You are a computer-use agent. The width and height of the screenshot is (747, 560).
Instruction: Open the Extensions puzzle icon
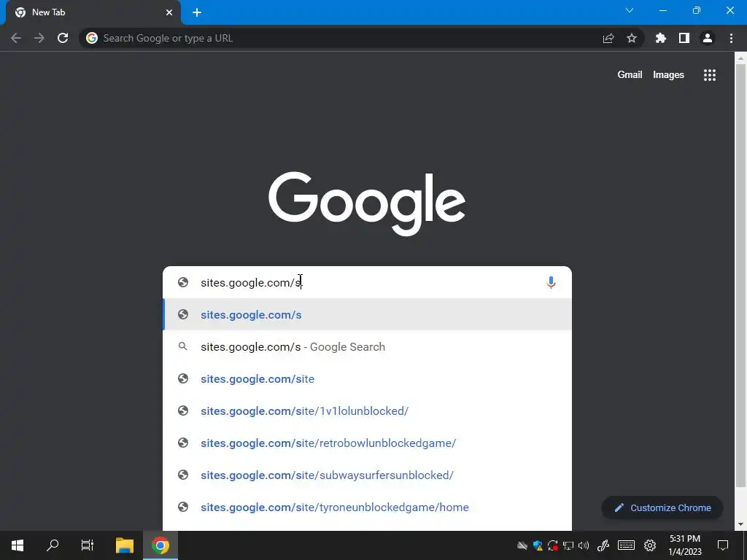pos(661,38)
